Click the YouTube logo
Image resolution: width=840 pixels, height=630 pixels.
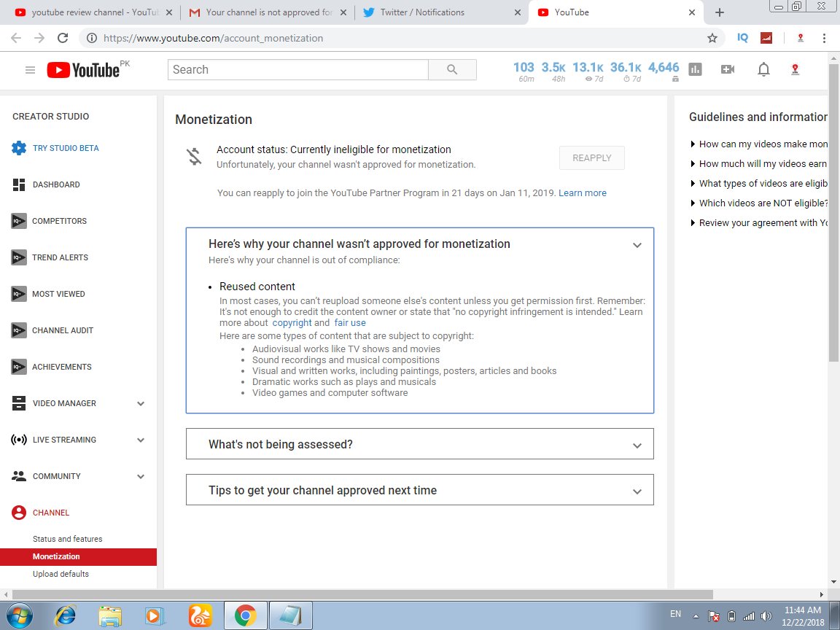(x=83, y=70)
